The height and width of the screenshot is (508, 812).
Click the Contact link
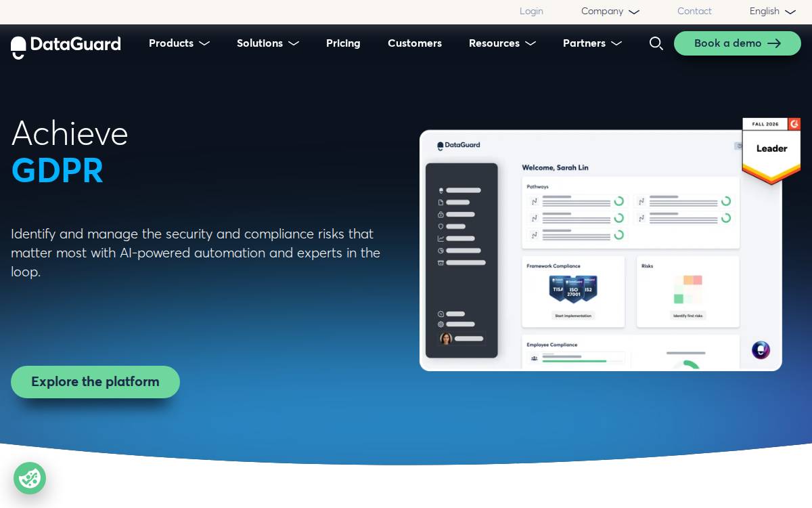(694, 12)
